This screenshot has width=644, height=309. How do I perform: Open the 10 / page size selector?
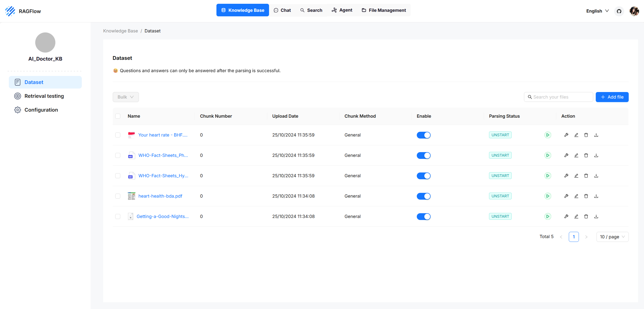(x=612, y=237)
